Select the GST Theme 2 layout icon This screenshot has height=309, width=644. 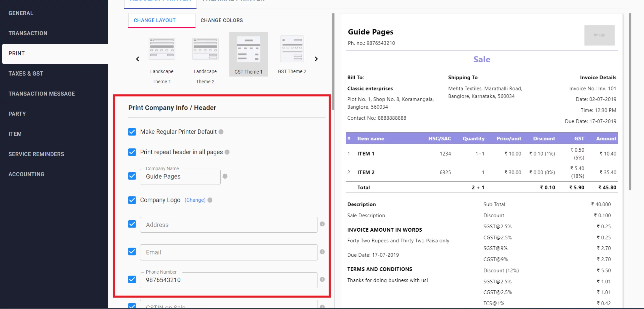(292, 49)
